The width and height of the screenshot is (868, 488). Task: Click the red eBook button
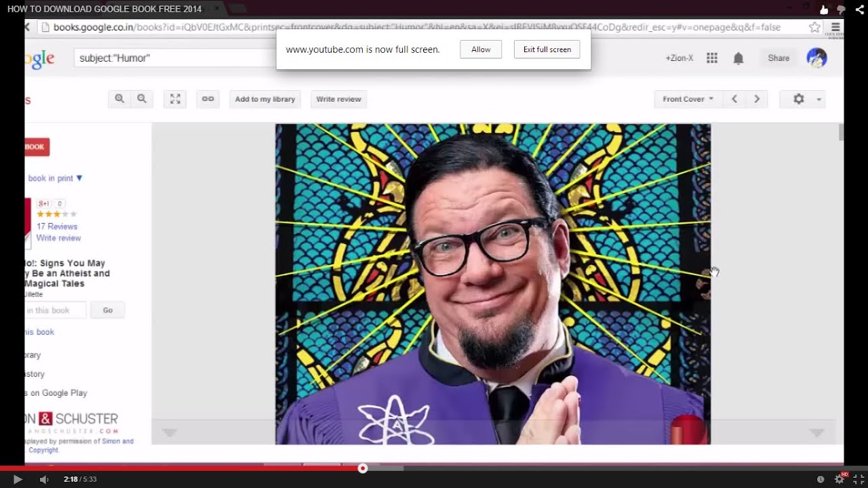pos(37,147)
